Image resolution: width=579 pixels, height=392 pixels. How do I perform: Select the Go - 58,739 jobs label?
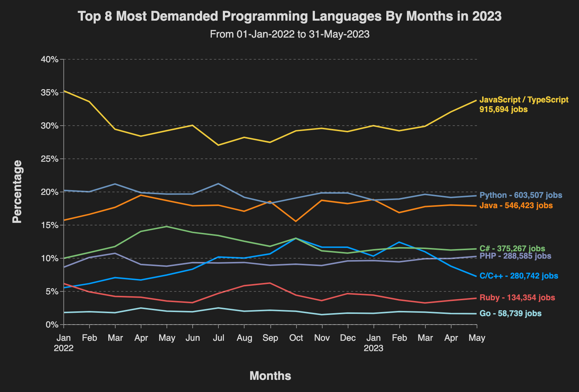click(x=510, y=314)
